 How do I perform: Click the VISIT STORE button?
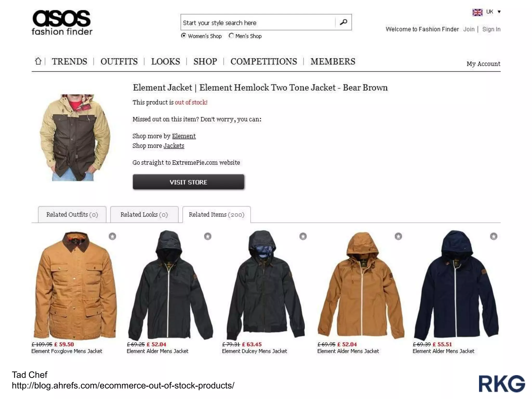188,182
